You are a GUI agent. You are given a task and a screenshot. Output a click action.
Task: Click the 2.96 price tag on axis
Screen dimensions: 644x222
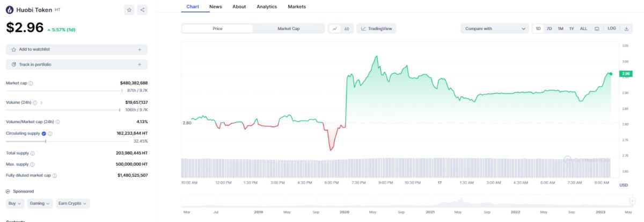[x=625, y=74]
